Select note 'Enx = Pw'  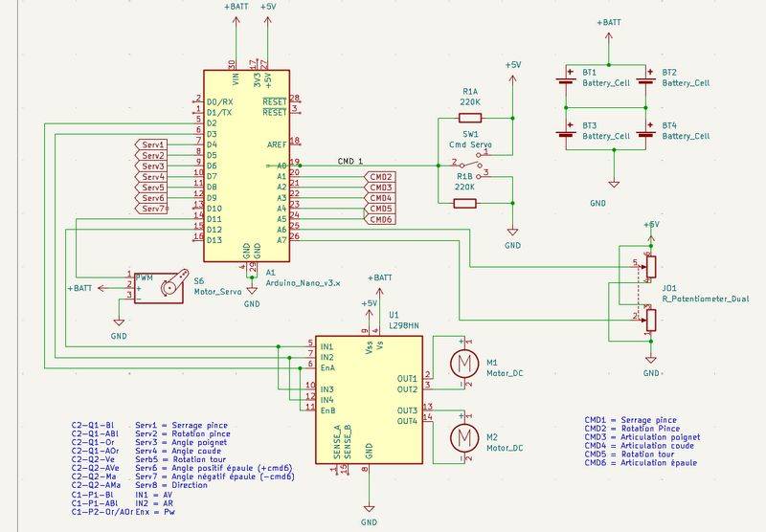[154, 512]
